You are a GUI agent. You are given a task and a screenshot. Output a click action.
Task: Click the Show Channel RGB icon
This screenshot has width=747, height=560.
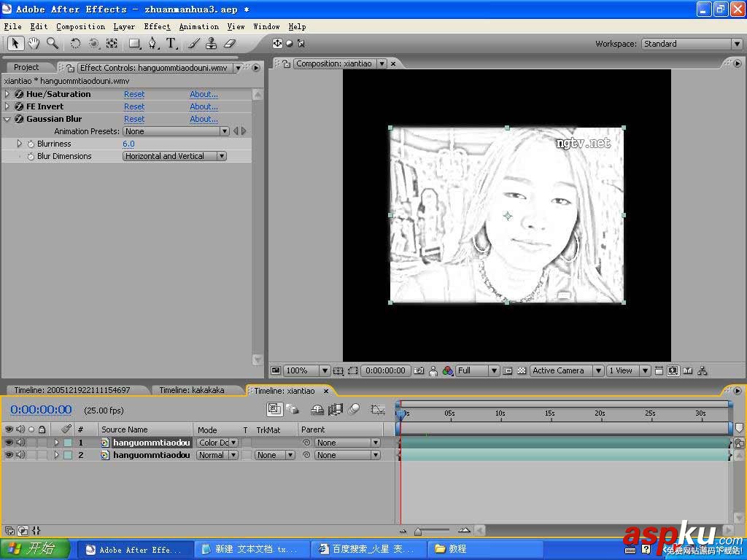(x=447, y=370)
